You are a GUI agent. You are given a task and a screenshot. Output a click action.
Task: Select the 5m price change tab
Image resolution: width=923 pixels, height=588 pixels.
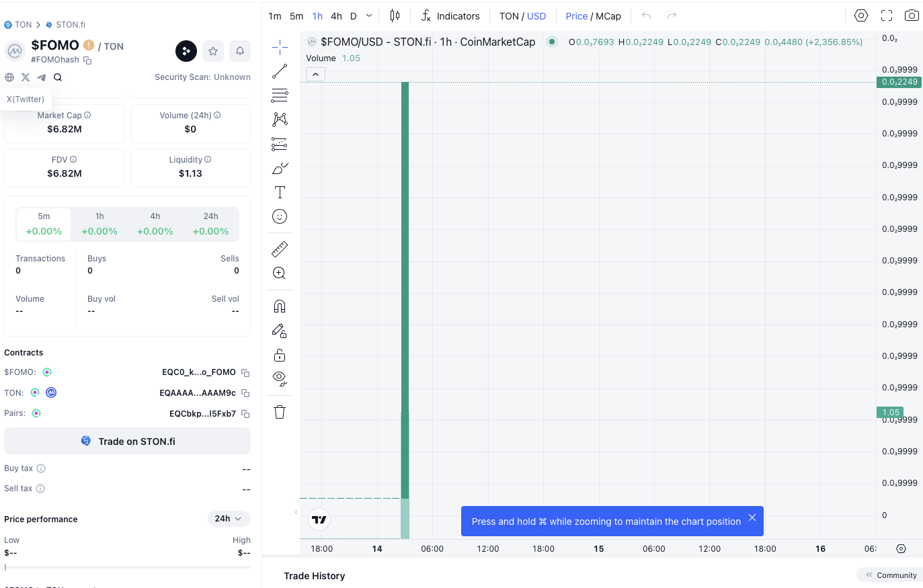coord(44,224)
